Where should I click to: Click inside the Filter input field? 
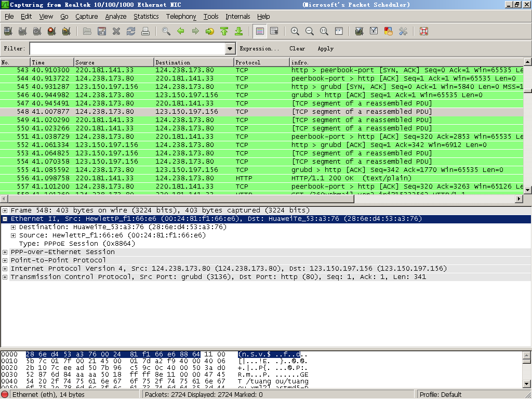[x=128, y=48]
